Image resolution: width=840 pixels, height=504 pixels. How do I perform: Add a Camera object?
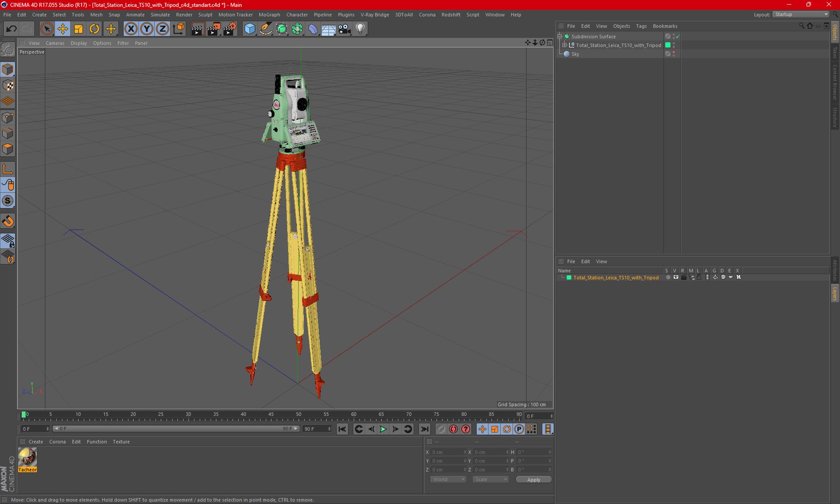click(344, 29)
